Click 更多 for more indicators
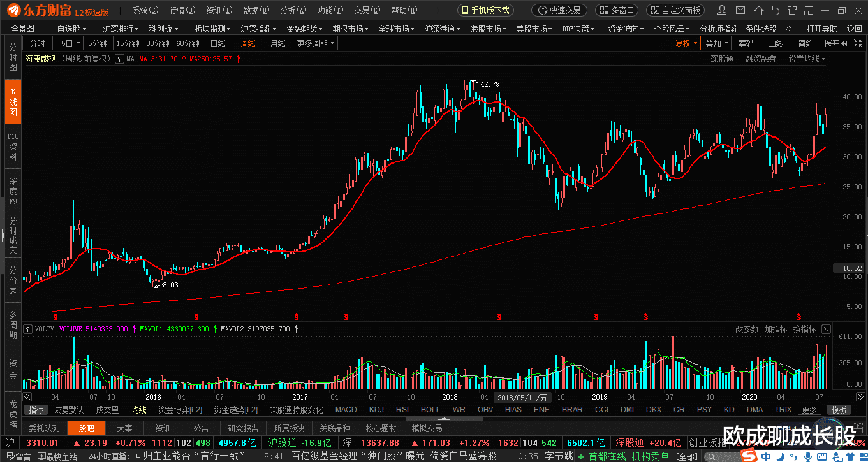The height and width of the screenshot is (462, 868). tap(809, 410)
